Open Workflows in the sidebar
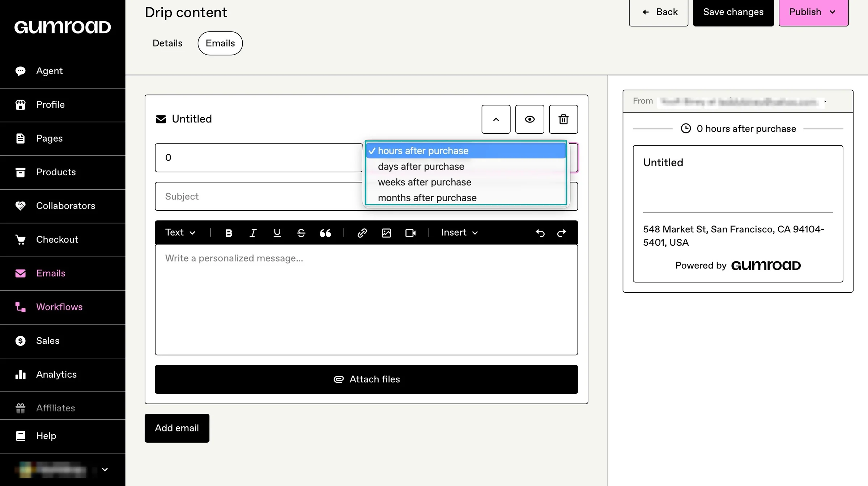 [63, 307]
